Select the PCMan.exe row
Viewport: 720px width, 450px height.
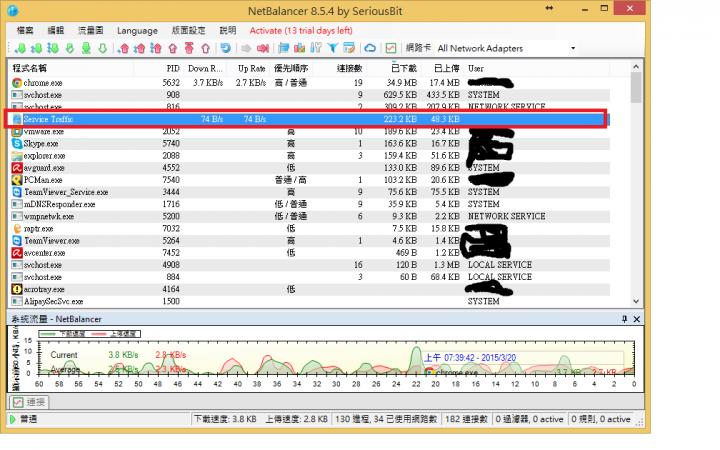309,180
